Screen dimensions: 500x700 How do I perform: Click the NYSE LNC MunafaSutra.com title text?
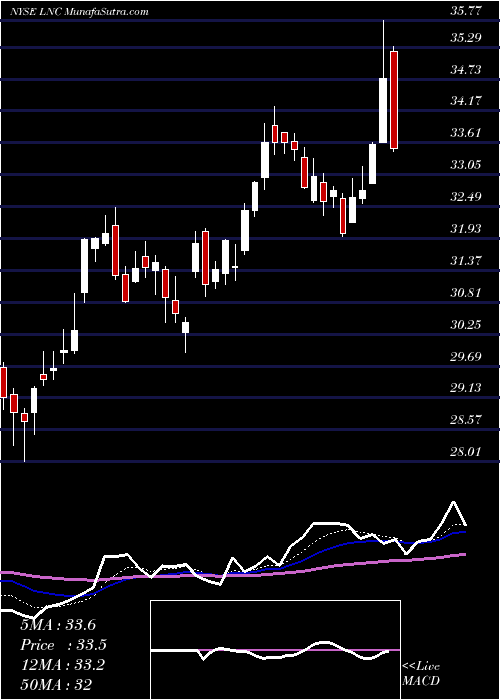click(x=79, y=12)
